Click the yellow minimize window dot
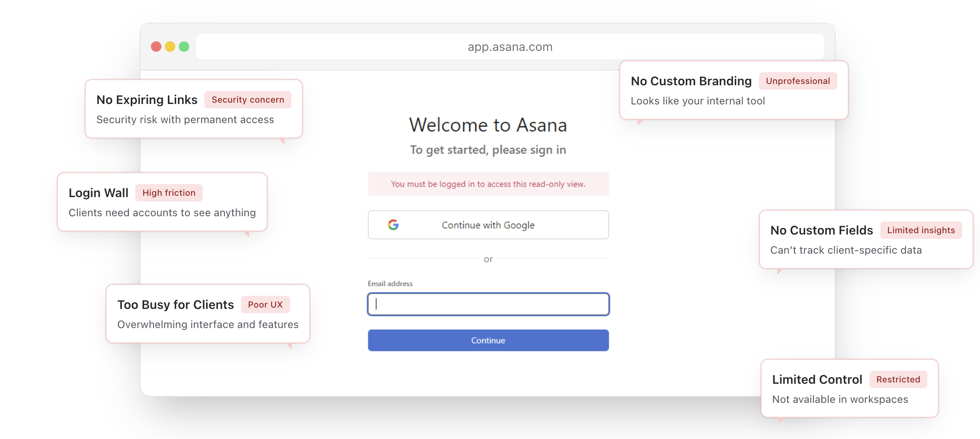This screenshot has height=439, width=980. pos(170,47)
